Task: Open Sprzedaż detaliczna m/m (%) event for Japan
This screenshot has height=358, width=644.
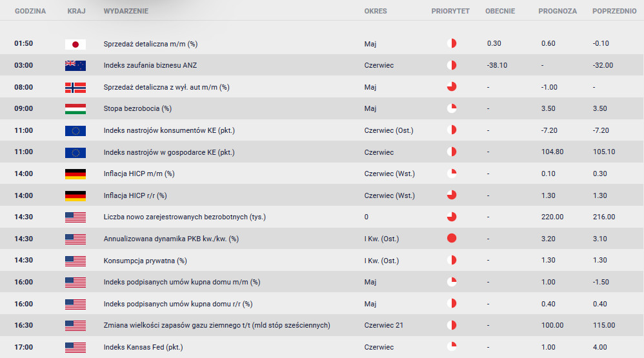Action: pyautogui.click(x=150, y=44)
